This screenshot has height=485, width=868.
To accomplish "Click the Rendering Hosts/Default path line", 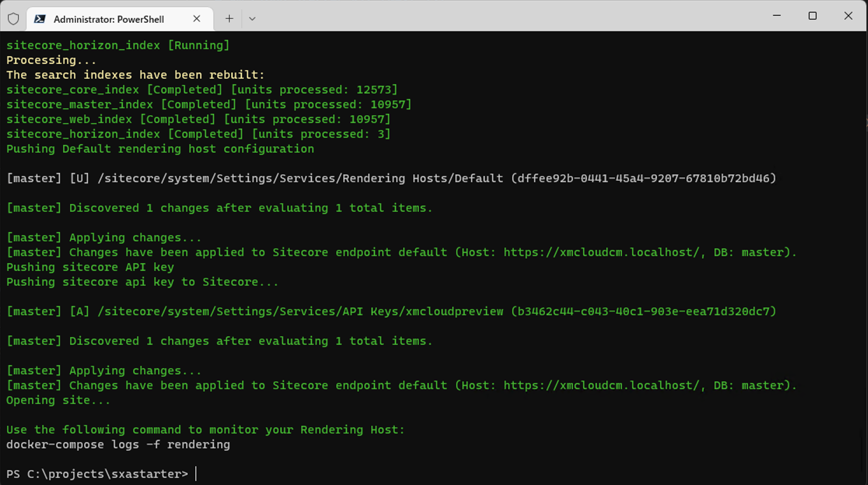I will tap(392, 179).
